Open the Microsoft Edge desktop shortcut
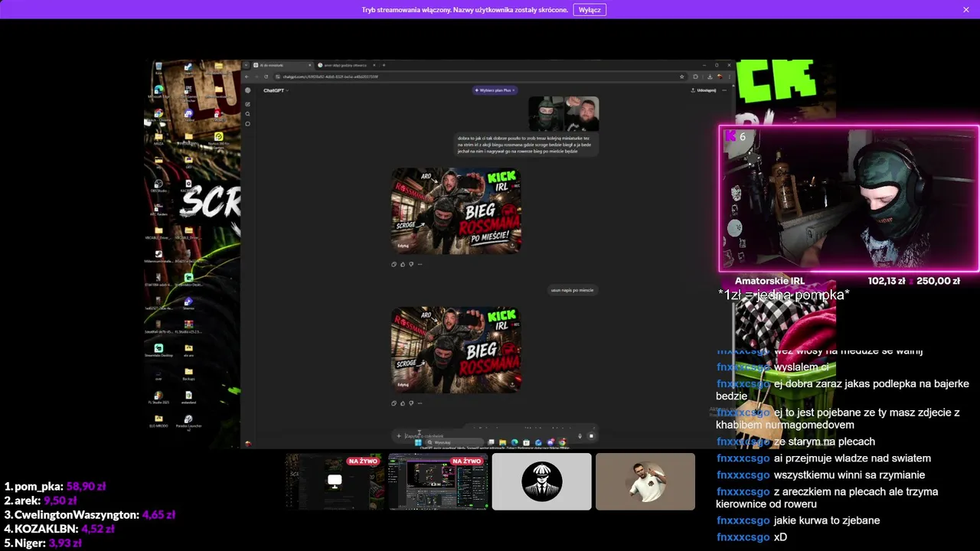The height and width of the screenshot is (551, 980). pyautogui.click(x=158, y=92)
